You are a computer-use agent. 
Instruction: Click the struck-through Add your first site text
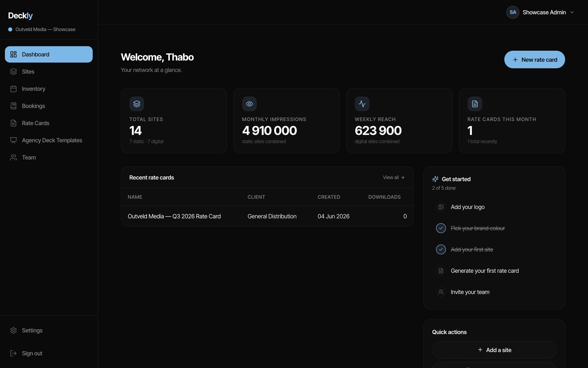[472, 249]
